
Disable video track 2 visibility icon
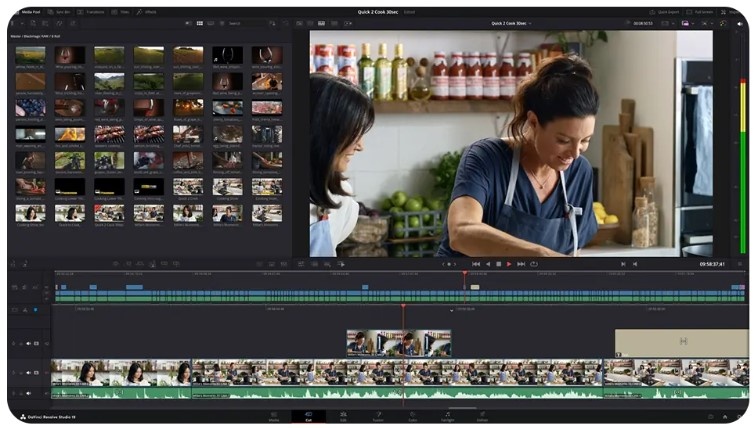[x=37, y=343]
